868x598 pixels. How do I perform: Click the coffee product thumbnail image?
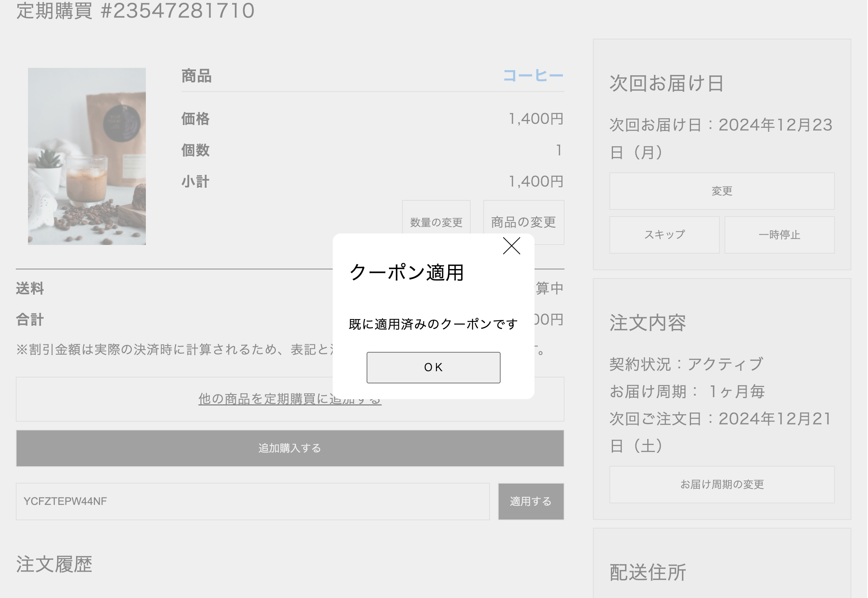click(x=87, y=156)
